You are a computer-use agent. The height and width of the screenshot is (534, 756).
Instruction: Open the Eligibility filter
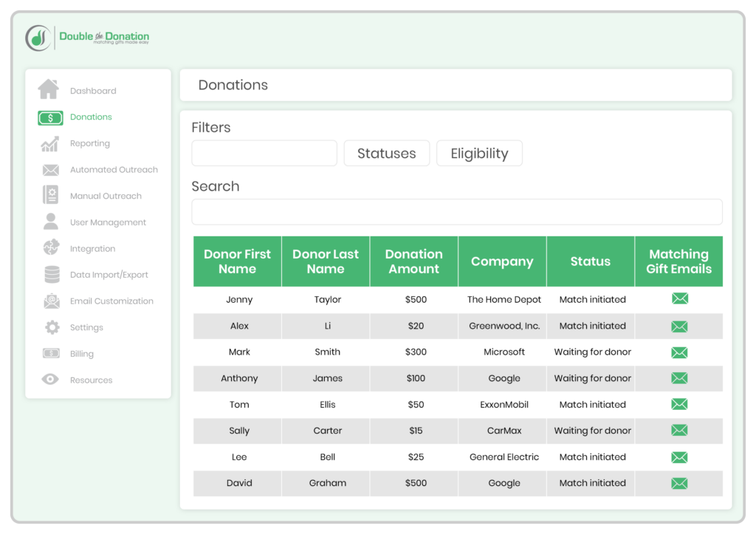click(x=479, y=154)
